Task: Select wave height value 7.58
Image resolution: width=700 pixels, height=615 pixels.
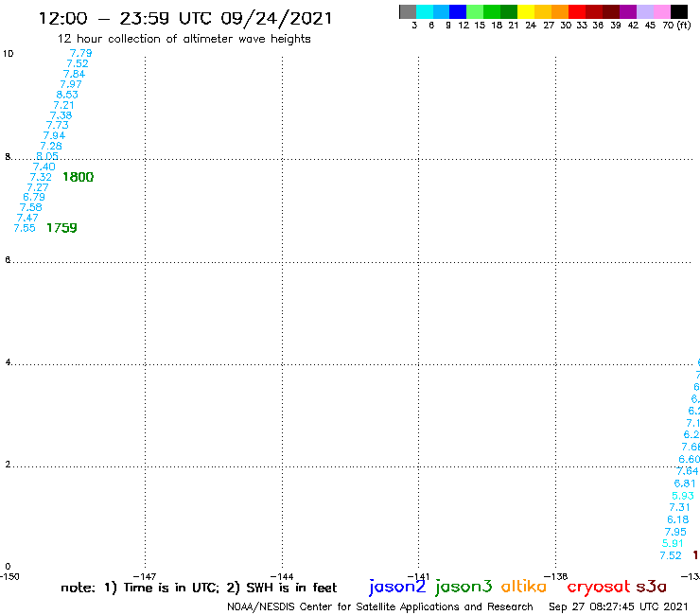Action: coord(31,207)
